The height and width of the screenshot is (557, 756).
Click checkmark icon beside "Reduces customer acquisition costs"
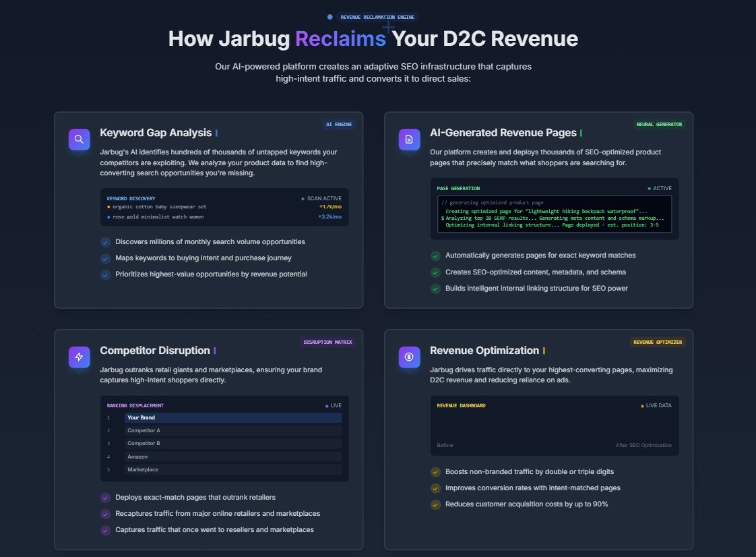(x=435, y=505)
